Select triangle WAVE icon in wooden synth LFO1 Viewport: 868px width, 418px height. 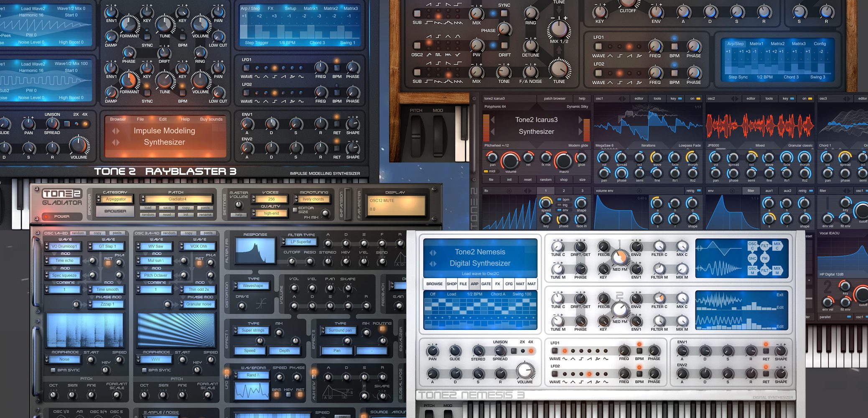(x=610, y=56)
